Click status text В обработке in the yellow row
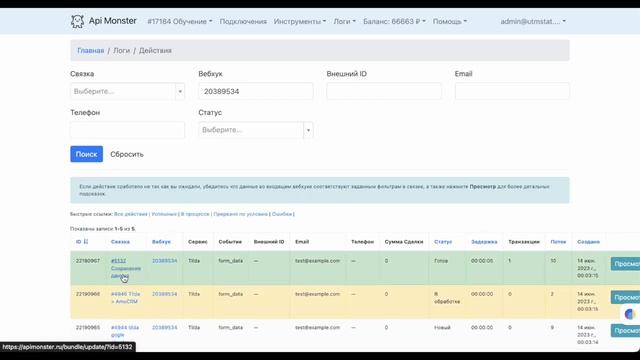 (x=447, y=298)
